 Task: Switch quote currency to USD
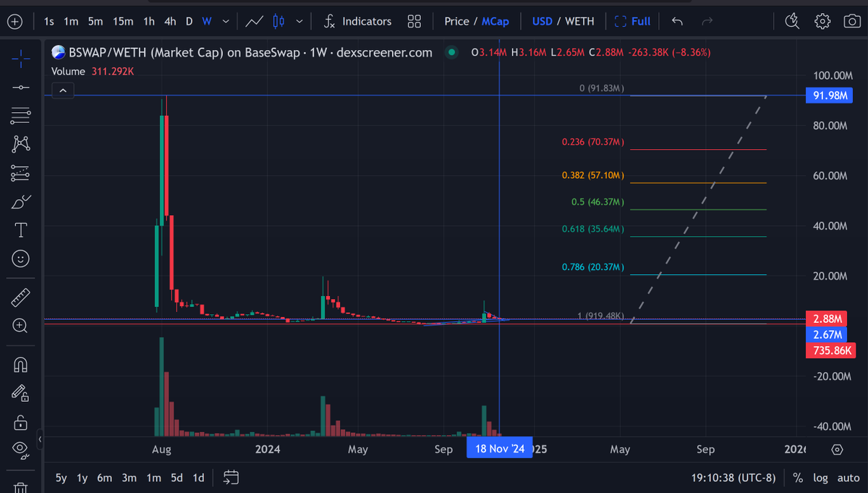542,22
